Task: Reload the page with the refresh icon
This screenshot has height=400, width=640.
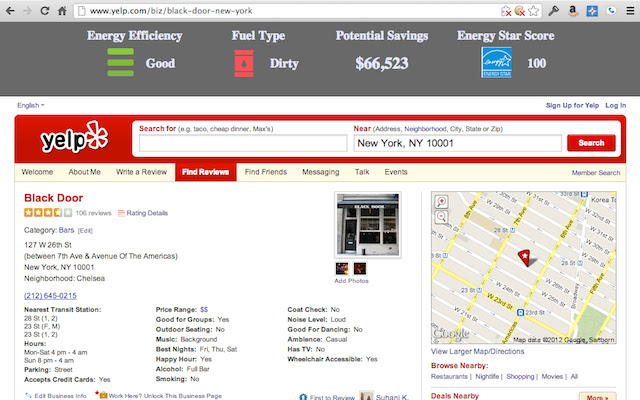Action: tap(44, 11)
